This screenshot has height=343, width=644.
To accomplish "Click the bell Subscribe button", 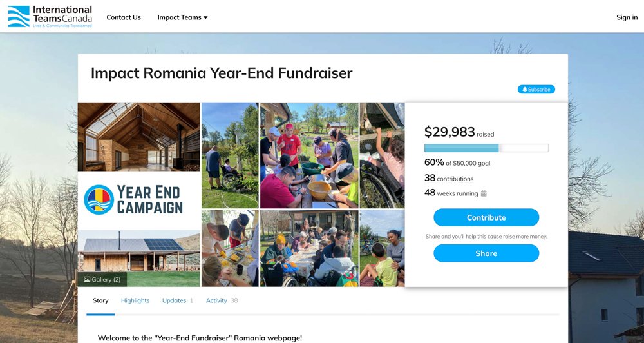I will tap(536, 90).
